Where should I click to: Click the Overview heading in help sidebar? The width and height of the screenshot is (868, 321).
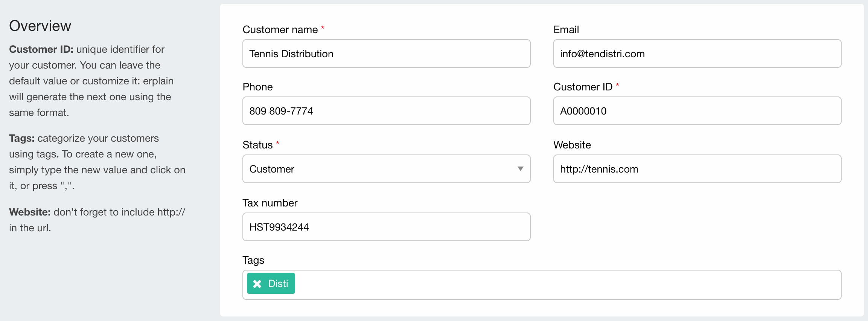coord(40,26)
